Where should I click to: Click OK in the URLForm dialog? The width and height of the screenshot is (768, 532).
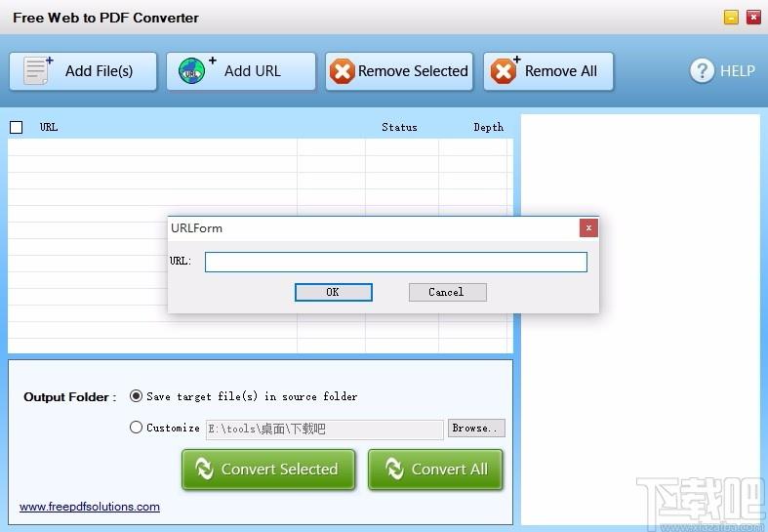pos(333,292)
